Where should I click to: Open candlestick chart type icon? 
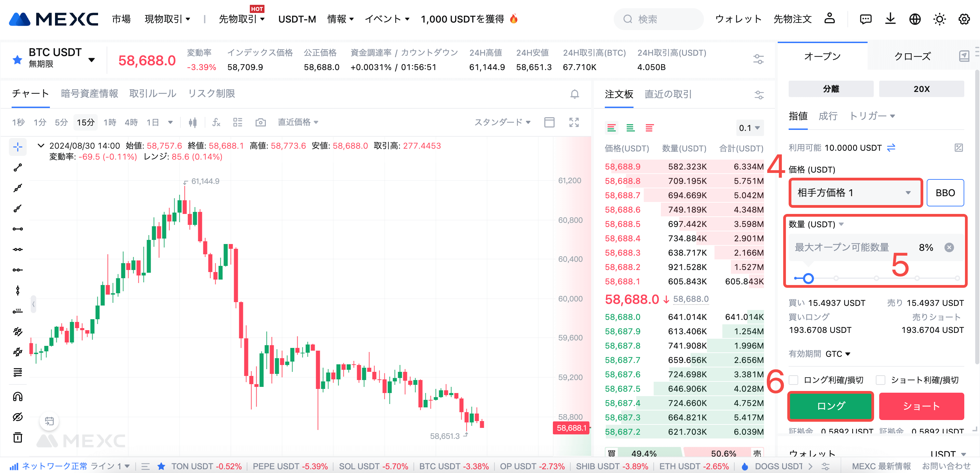coord(193,122)
